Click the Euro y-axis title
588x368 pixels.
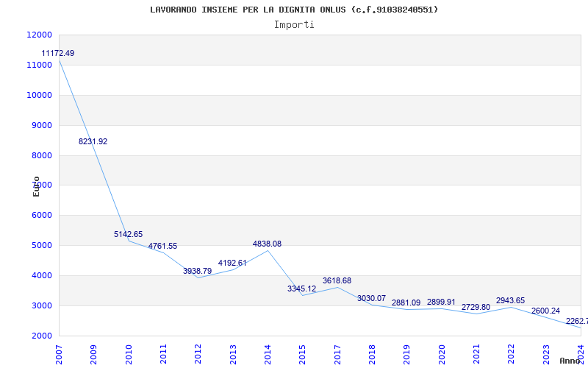coord(36,186)
